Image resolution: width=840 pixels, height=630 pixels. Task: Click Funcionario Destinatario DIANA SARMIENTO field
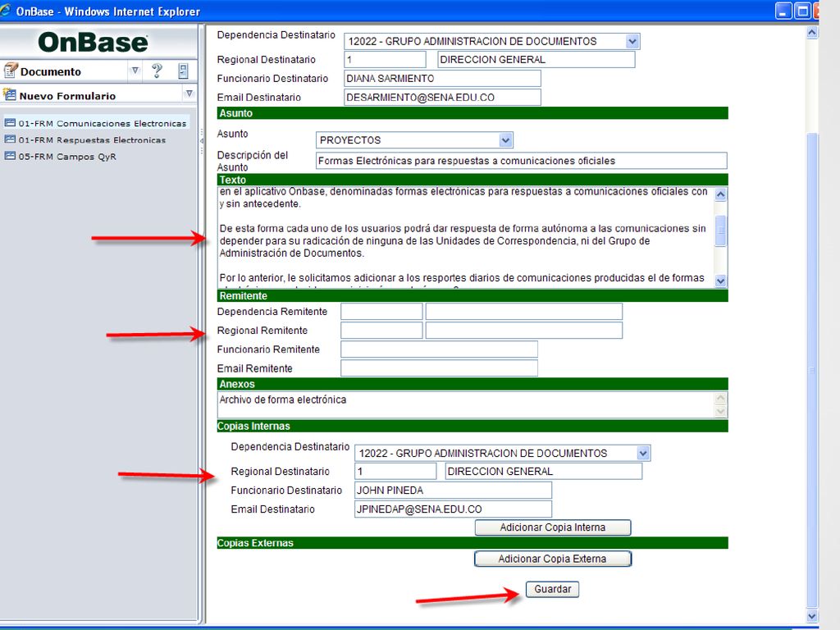pos(442,78)
